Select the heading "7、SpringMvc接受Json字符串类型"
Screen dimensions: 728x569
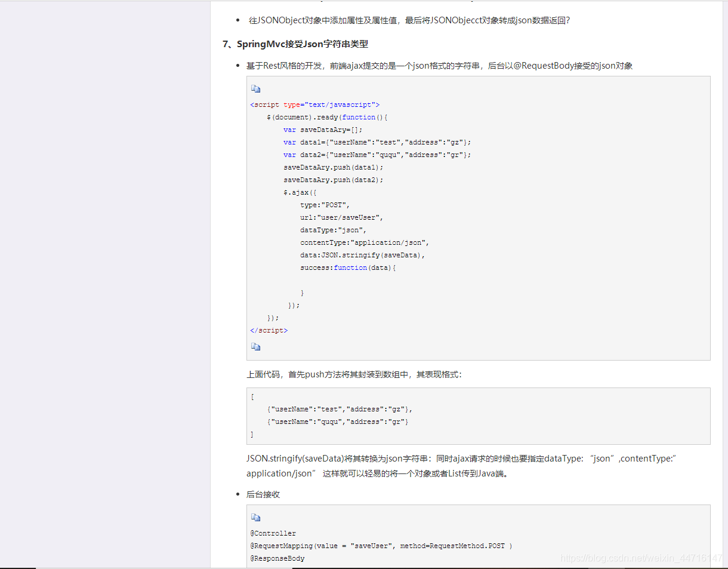295,44
